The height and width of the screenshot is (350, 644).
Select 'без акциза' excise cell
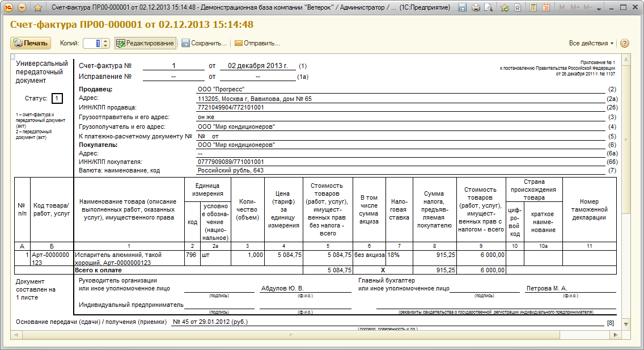[369, 259]
